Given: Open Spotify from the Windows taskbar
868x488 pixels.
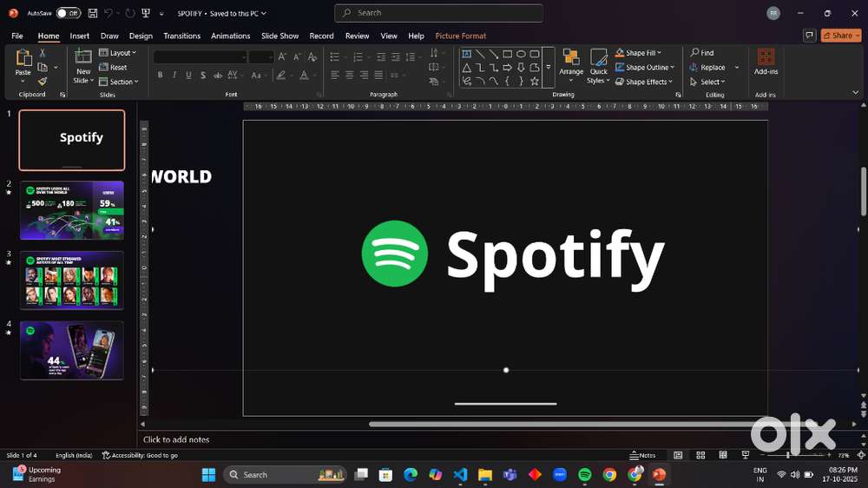Looking at the screenshot, I should click(584, 474).
